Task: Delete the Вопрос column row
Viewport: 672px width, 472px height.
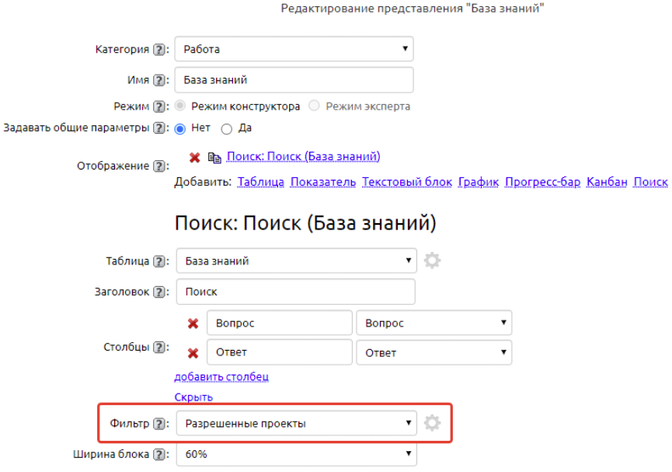Action: [x=193, y=324]
